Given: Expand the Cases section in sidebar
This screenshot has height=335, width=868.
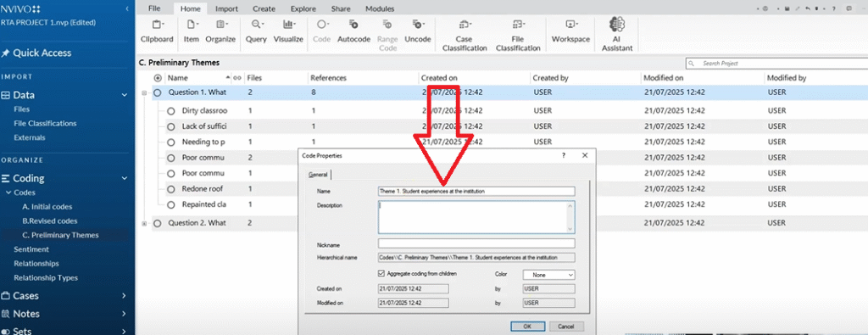Looking at the screenshot, I should (x=125, y=296).
